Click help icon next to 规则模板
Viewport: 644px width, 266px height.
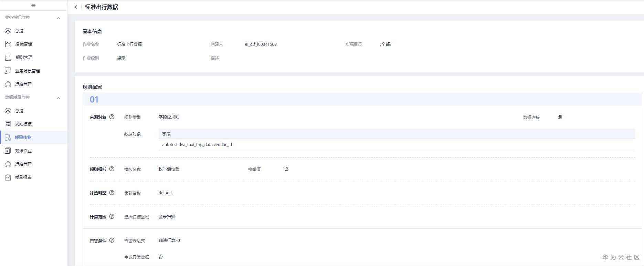point(112,169)
